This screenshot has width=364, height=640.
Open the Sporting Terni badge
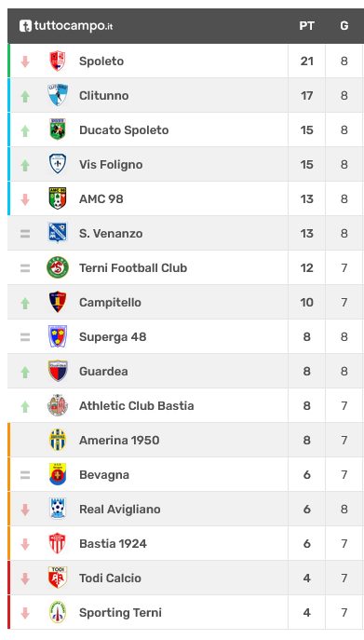[x=58, y=612]
